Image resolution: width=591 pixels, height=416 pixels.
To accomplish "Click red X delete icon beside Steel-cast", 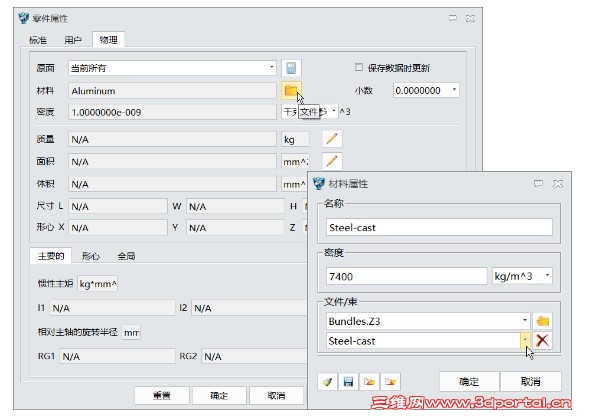I will coord(542,341).
